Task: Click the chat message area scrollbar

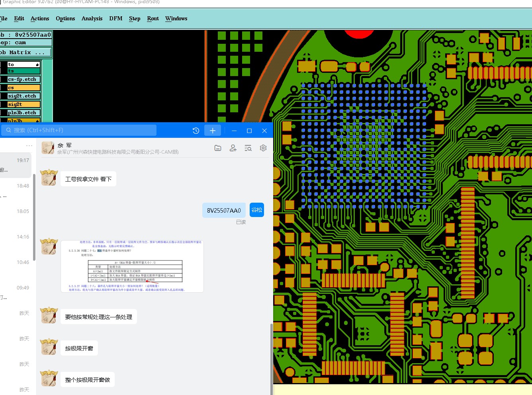Action: tap(272, 359)
